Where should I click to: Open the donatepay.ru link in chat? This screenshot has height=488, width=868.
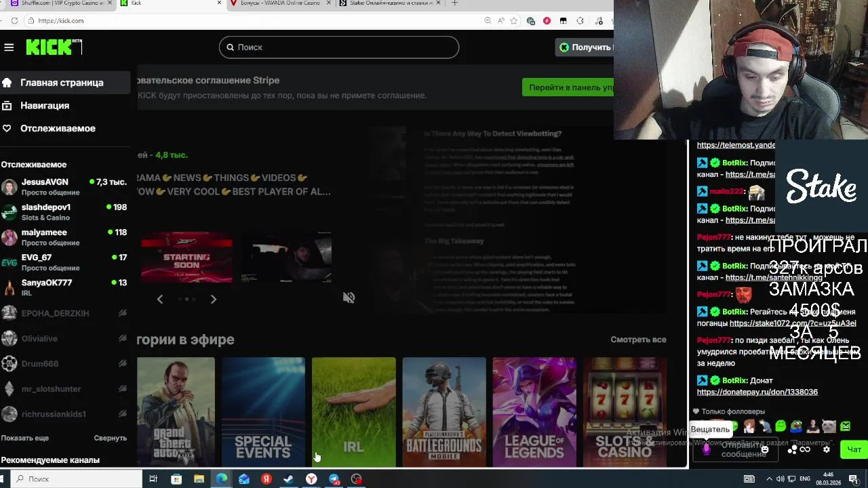pos(757,392)
